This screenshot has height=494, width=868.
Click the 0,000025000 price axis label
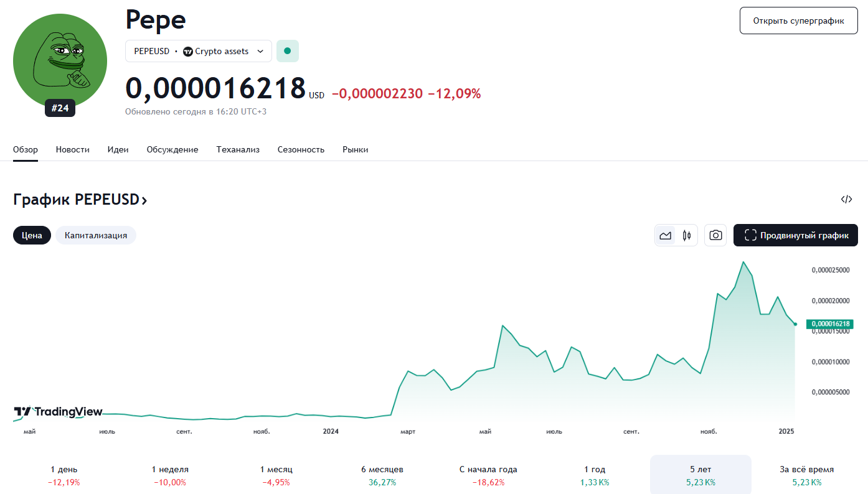[831, 270]
